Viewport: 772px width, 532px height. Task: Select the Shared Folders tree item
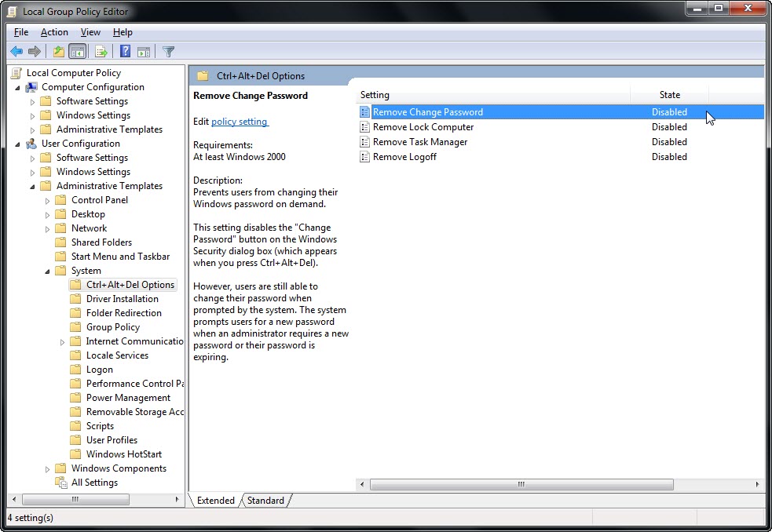point(102,242)
